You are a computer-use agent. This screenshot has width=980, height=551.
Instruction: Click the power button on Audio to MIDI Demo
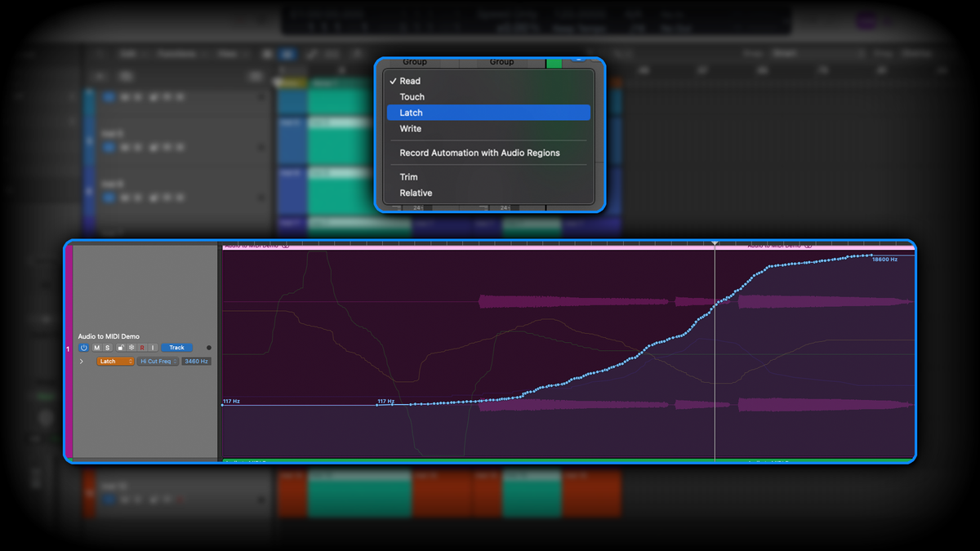pyautogui.click(x=83, y=348)
